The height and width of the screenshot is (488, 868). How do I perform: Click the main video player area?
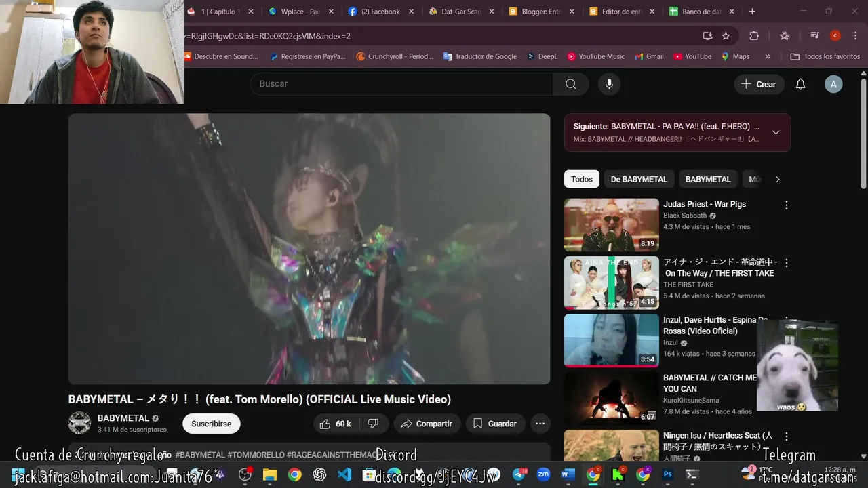tap(309, 249)
